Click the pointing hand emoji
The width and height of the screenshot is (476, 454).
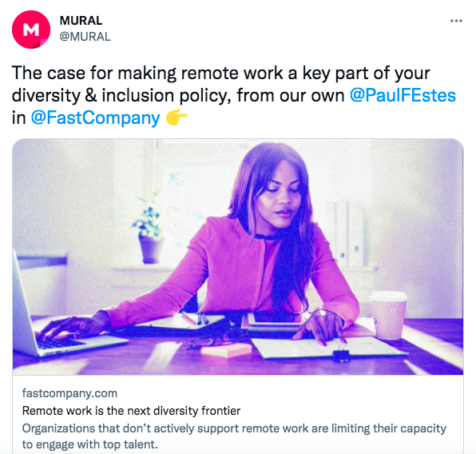point(177,117)
